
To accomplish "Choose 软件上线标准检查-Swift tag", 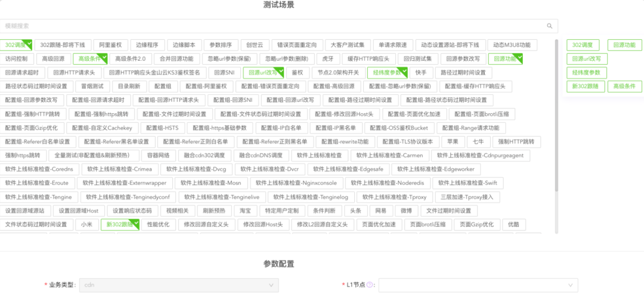I will click(x=468, y=183).
